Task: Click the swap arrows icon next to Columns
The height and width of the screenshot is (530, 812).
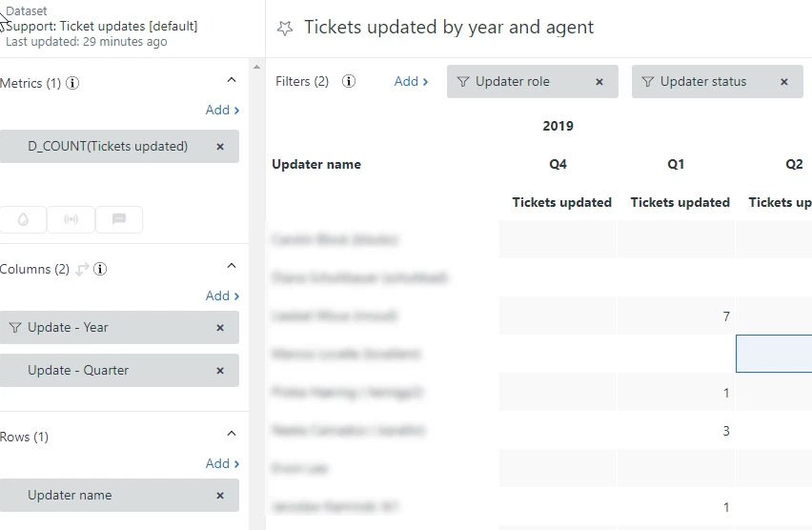Action: pos(82,269)
